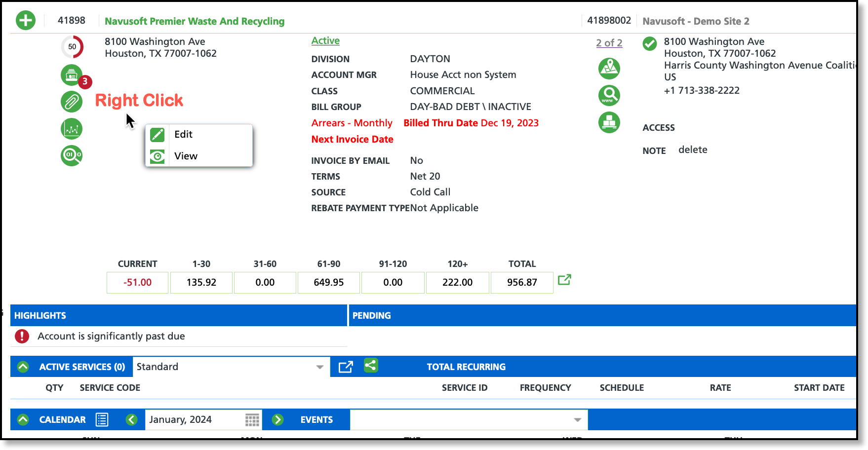Collapse the Calendar section
Screen dimensions: 868x450
point(23,419)
